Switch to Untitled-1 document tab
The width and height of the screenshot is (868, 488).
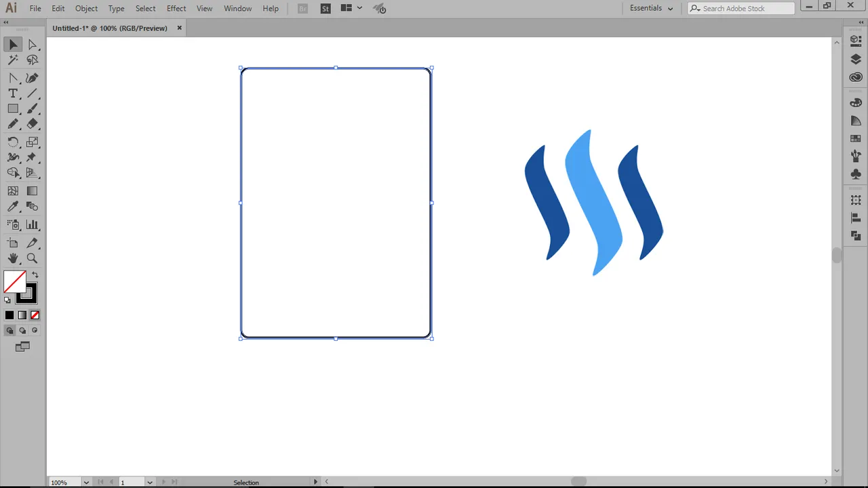110,28
